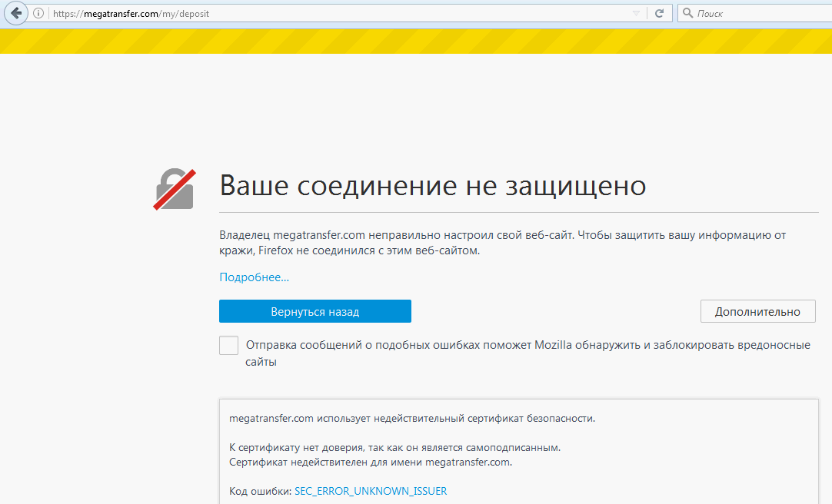
Task: Click the heading Ваше соединение не защищено
Action: tap(432, 185)
